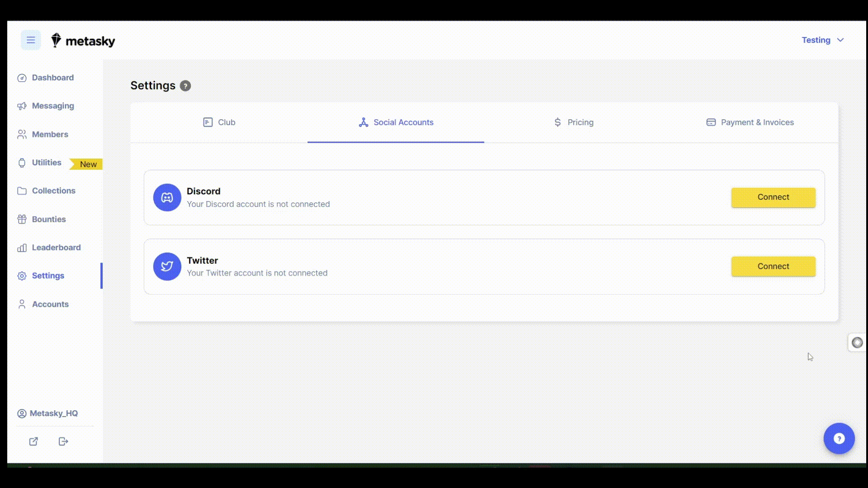Click the Settings help question mark icon
Image resolution: width=868 pixels, height=488 pixels.
pyautogui.click(x=185, y=86)
